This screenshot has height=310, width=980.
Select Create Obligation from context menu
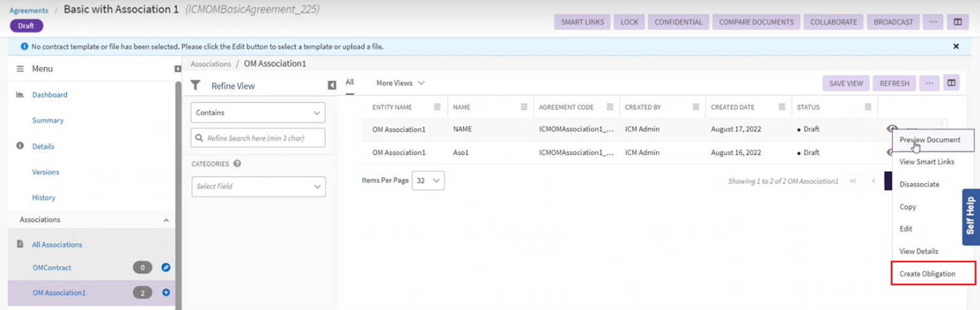tap(927, 274)
